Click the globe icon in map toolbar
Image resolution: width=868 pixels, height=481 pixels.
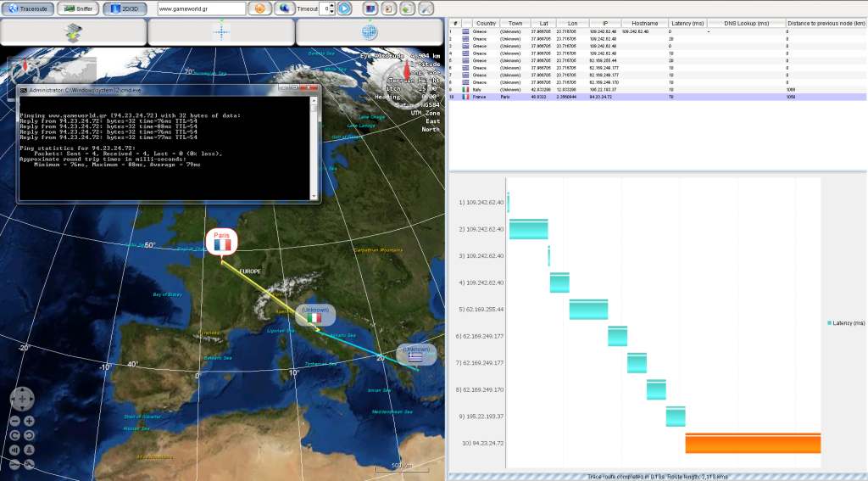coord(369,32)
